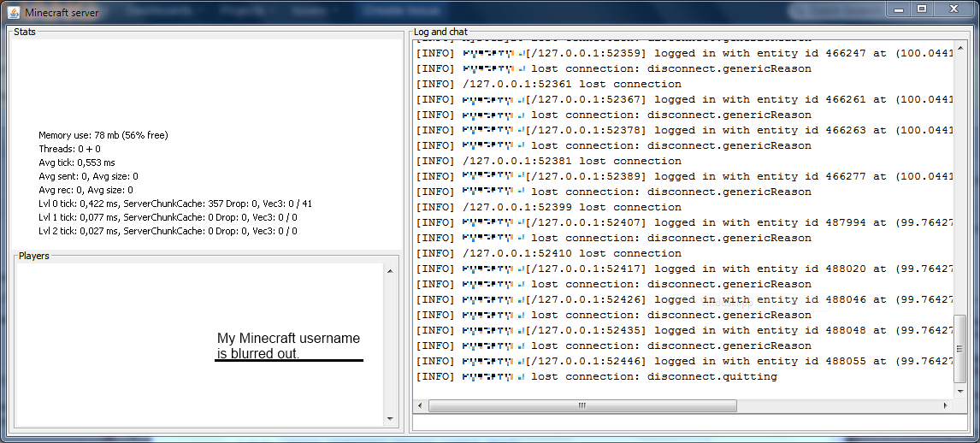Close the Minecraft server window

(953, 9)
